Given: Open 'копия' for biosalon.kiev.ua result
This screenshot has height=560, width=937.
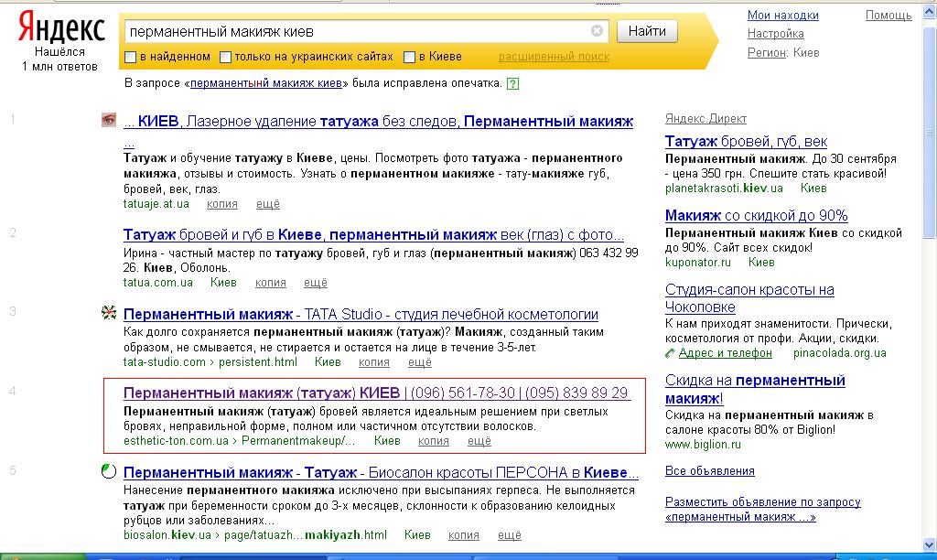Looking at the screenshot, I should click(x=464, y=535).
